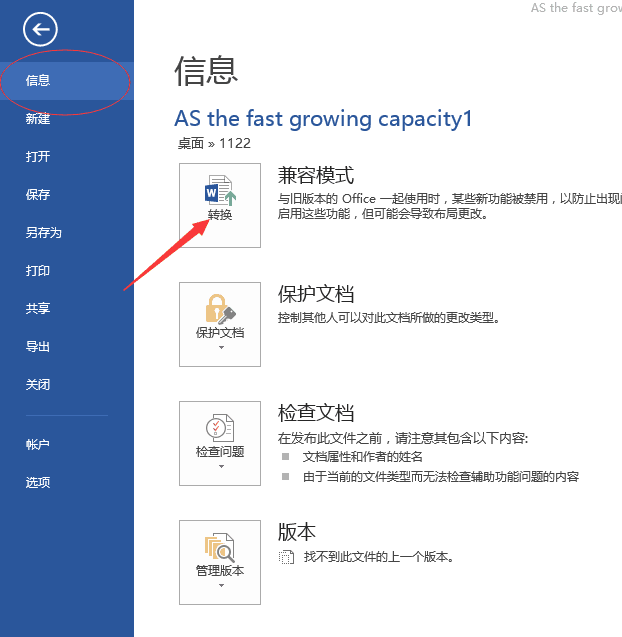Screen dimensions: 622x637
Task: Click 关闭 to close the document
Action: (67, 384)
